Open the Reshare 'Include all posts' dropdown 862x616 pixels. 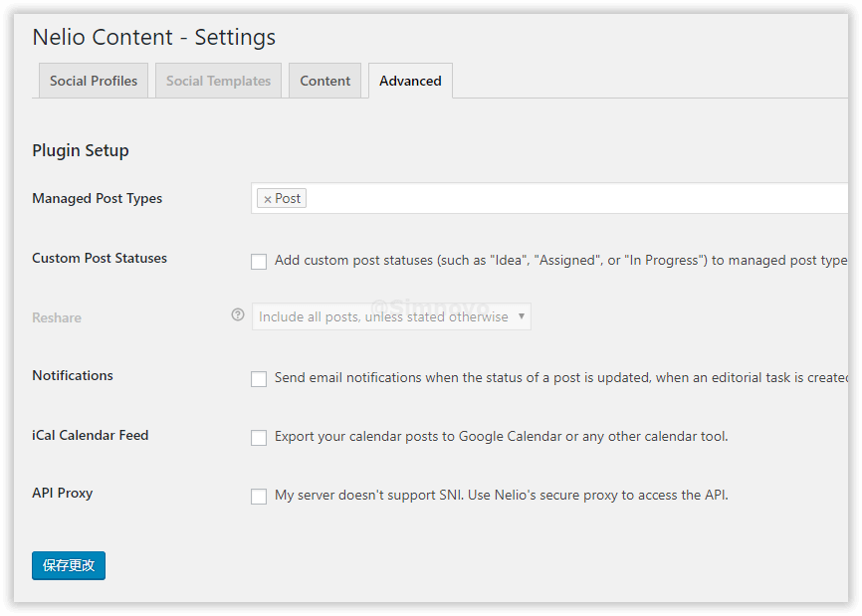click(x=391, y=316)
